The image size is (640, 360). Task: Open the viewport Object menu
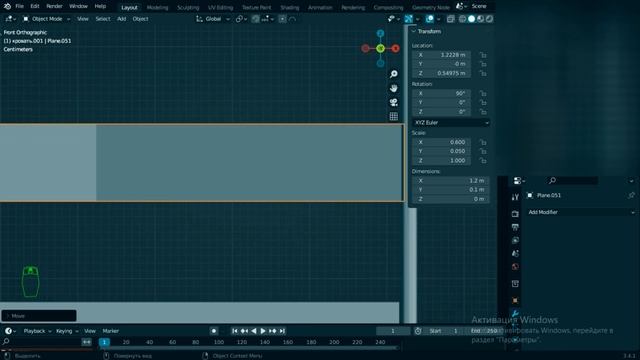tap(140, 19)
